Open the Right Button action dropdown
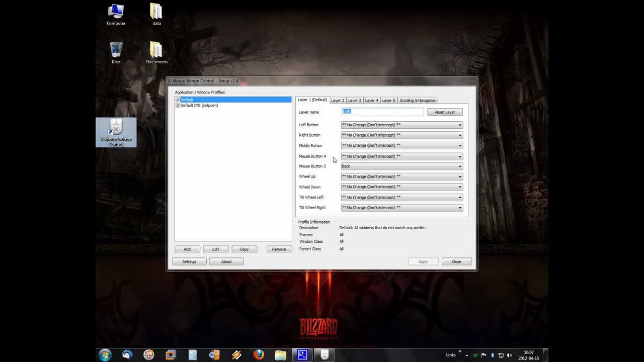Image resolution: width=644 pixels, height=362 pixels. click(x=401, y=135)
